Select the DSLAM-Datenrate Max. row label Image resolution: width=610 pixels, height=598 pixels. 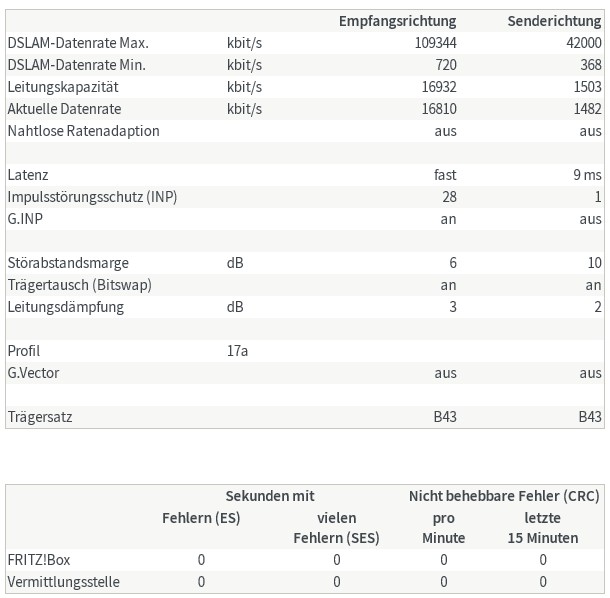tap(78, 43)
